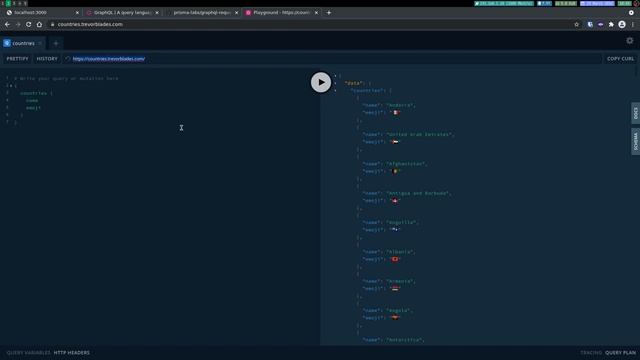
Task: Collapse query block fold arrow on line 2
Action: [x=11, y=86]
